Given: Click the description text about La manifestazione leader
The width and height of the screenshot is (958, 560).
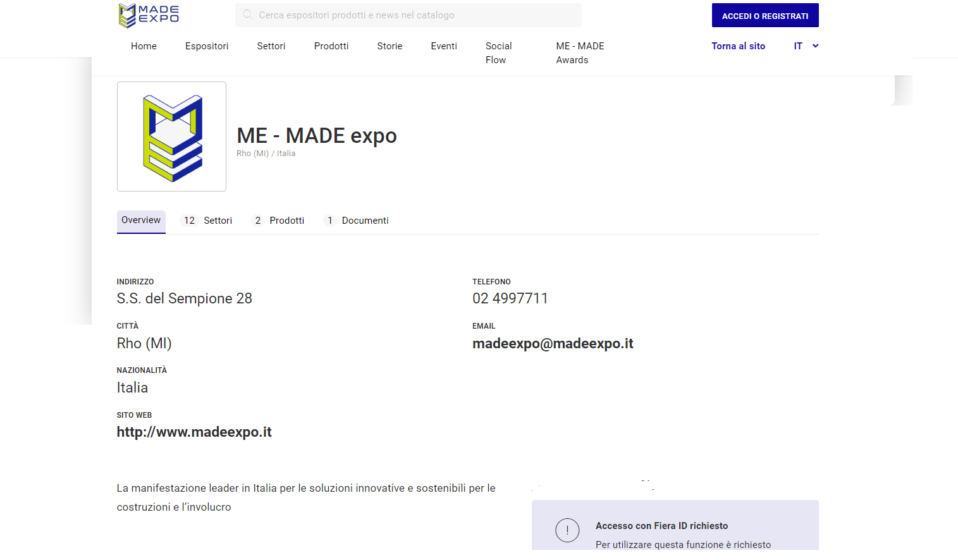Looking at the screenshot, I should click(306, 497).
